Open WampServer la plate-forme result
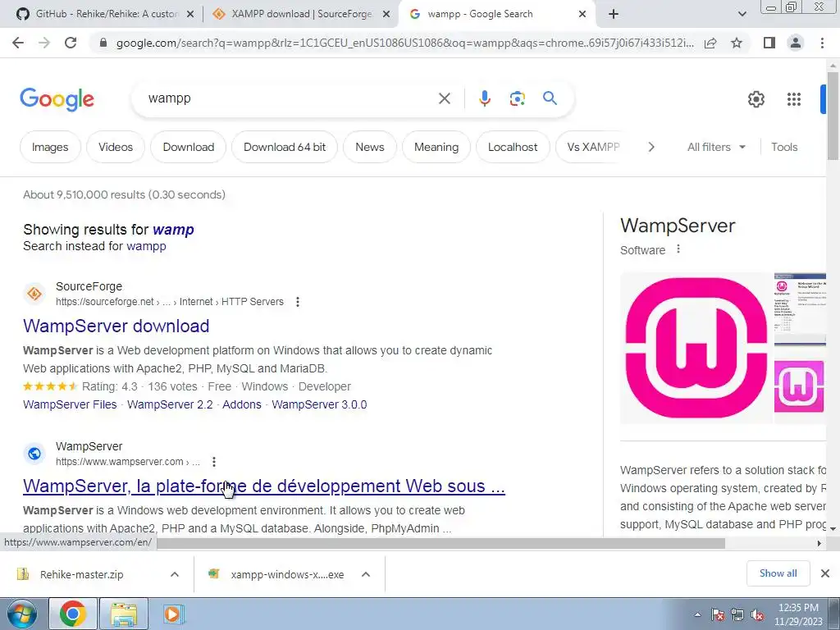The image size is (840, 630). pyautogui.click(x=264, y=486)
